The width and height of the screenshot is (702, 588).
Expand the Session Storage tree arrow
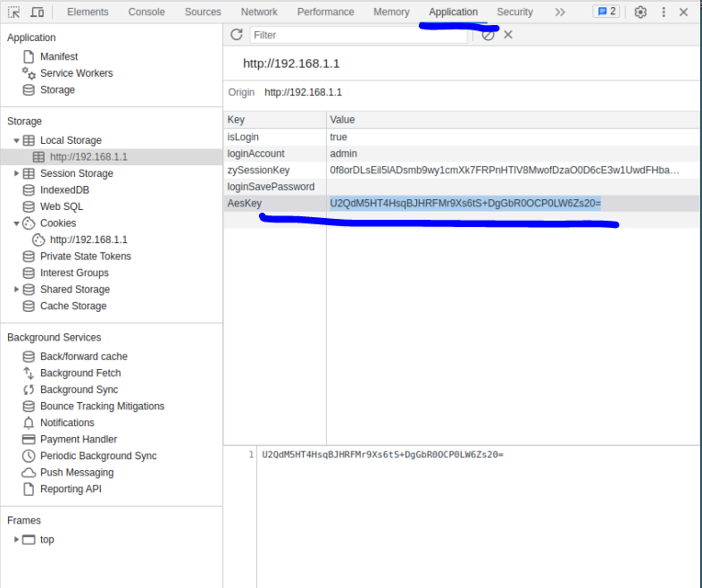[x=16, y=173]
